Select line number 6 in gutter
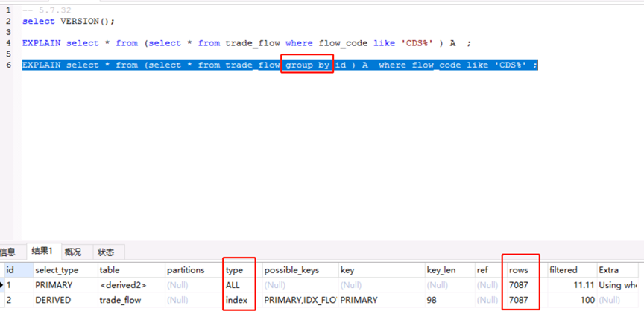This screenshot has width=644, height=323. coord(9,65)
